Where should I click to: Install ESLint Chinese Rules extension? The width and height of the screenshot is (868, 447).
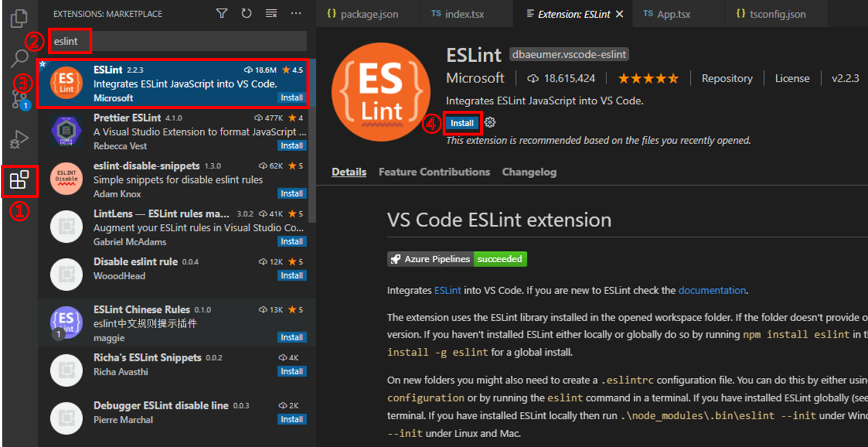(x=292, y=337)
